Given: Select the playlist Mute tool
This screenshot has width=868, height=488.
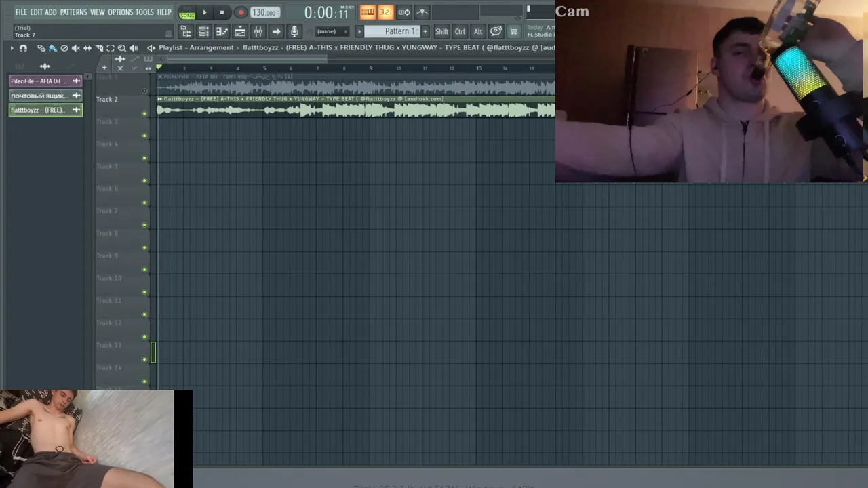Looking at the screenshot, I should coord(76,48).
